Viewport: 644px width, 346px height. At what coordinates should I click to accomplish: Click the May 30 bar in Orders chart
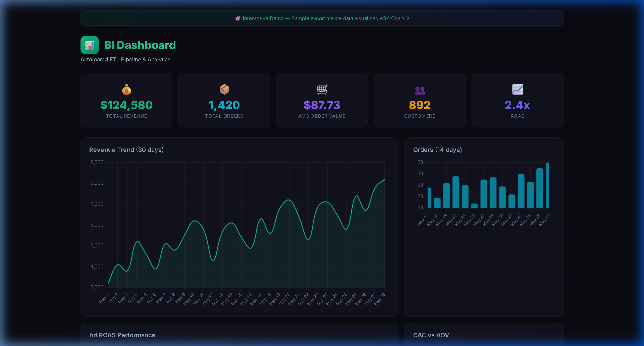[x=547, y=185]
